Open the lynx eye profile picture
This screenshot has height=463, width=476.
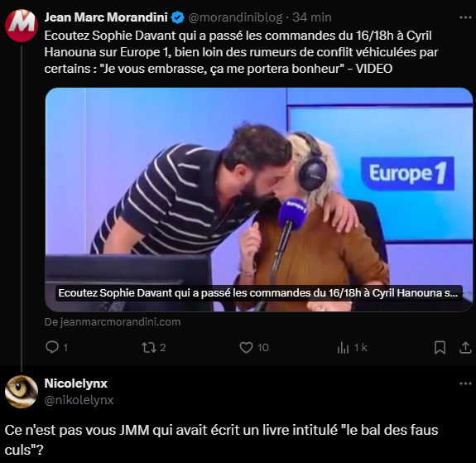point(22,392)
